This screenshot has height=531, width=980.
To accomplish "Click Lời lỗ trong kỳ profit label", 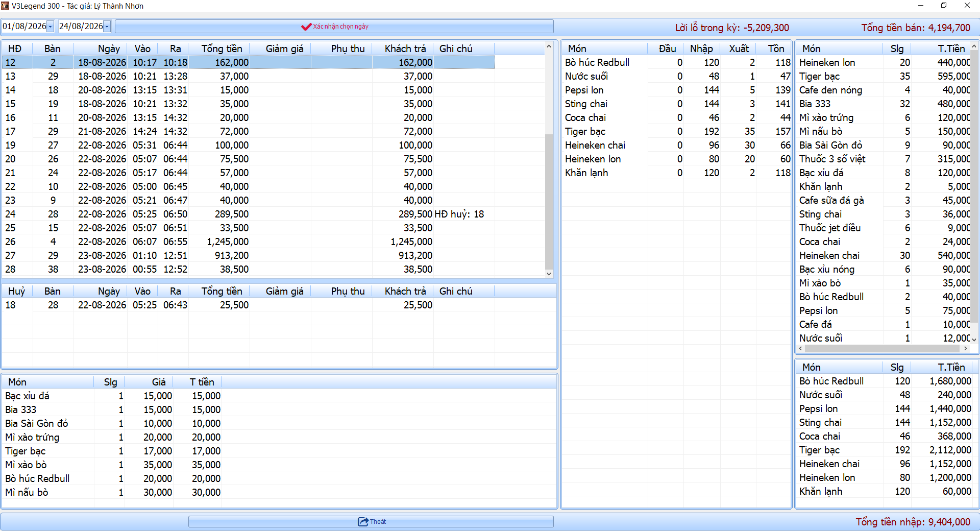I will [732, 28].
